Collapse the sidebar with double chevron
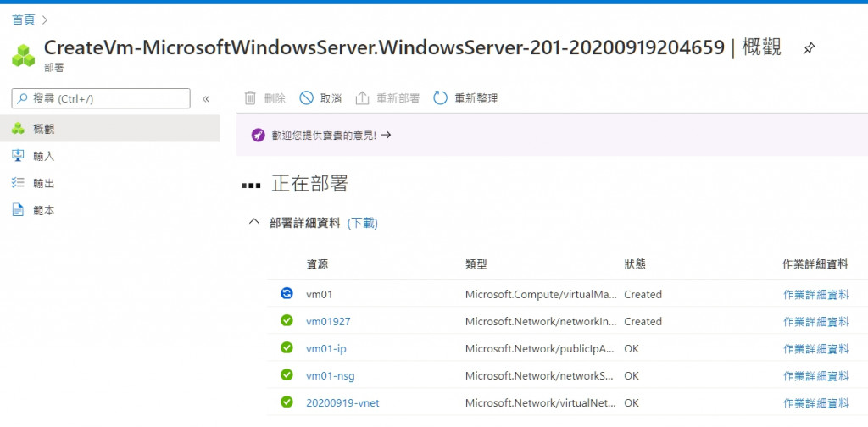 pos(206,99)
